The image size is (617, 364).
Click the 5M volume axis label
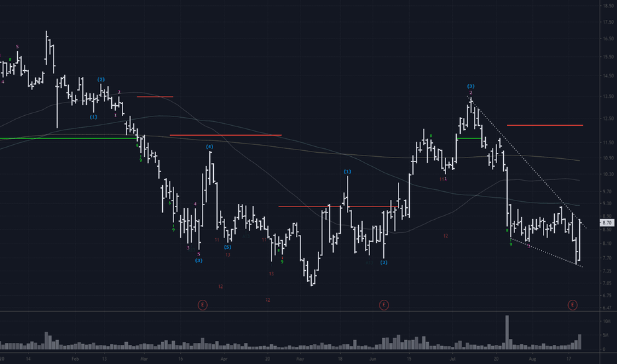tap(606, 336)
